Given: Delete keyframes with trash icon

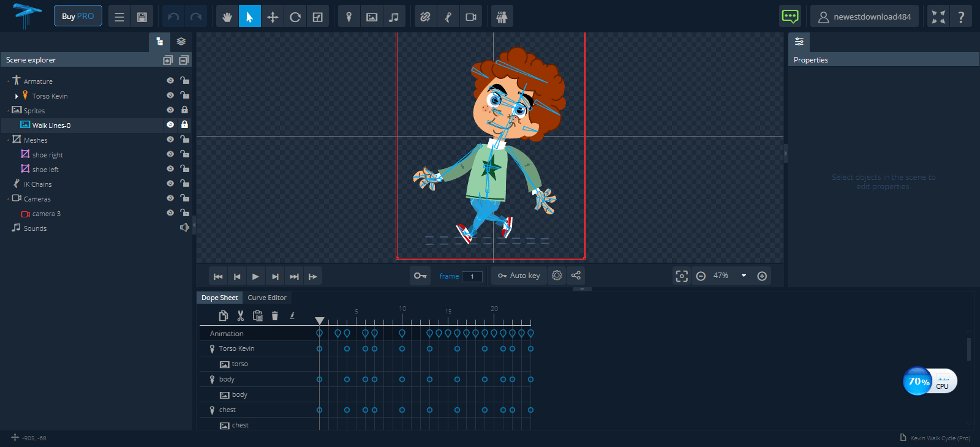Looking at the screenshot, I should click(275, 315).
